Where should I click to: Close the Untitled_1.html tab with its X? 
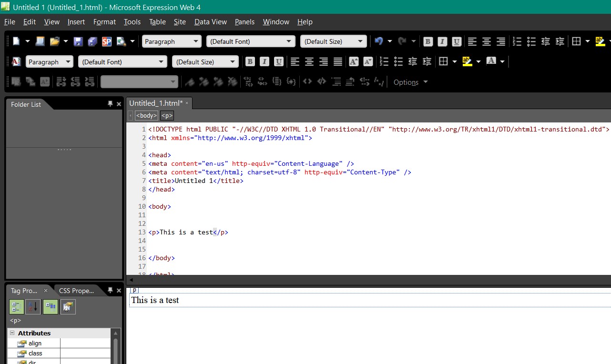point(187,103)
